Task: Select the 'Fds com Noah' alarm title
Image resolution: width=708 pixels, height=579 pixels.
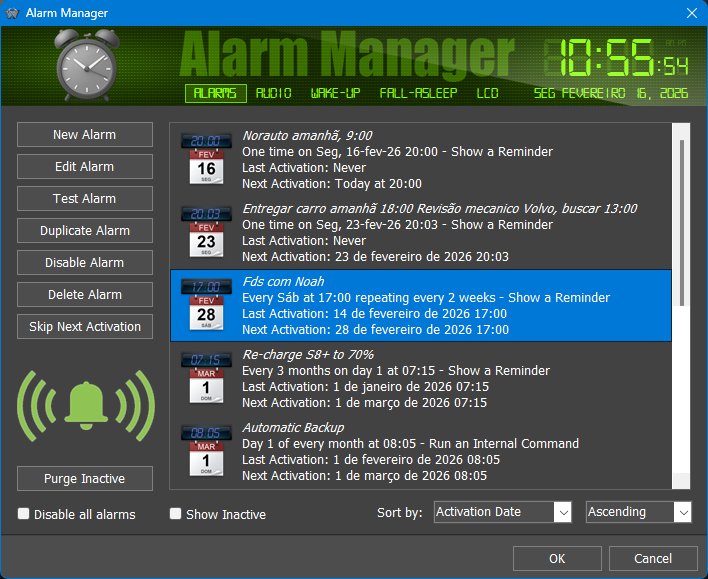Action: coord(284,282)
